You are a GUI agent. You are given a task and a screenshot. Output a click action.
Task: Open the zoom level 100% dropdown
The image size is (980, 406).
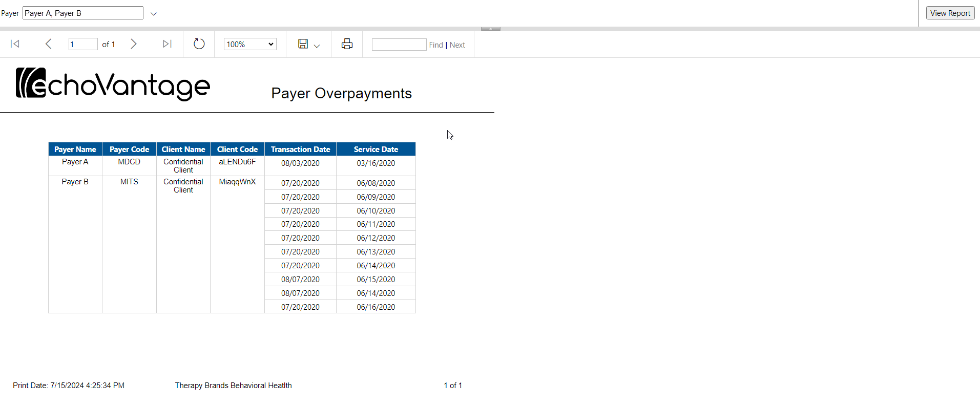point(250,45)
